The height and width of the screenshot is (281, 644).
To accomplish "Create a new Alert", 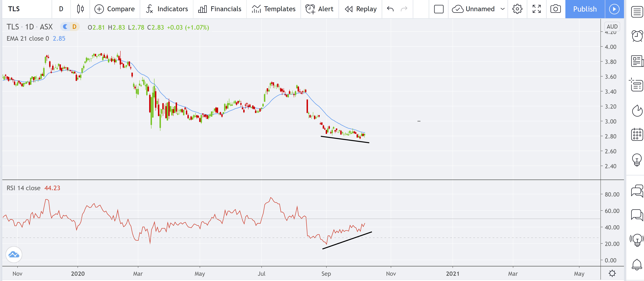I will click(x=320, y=9).
